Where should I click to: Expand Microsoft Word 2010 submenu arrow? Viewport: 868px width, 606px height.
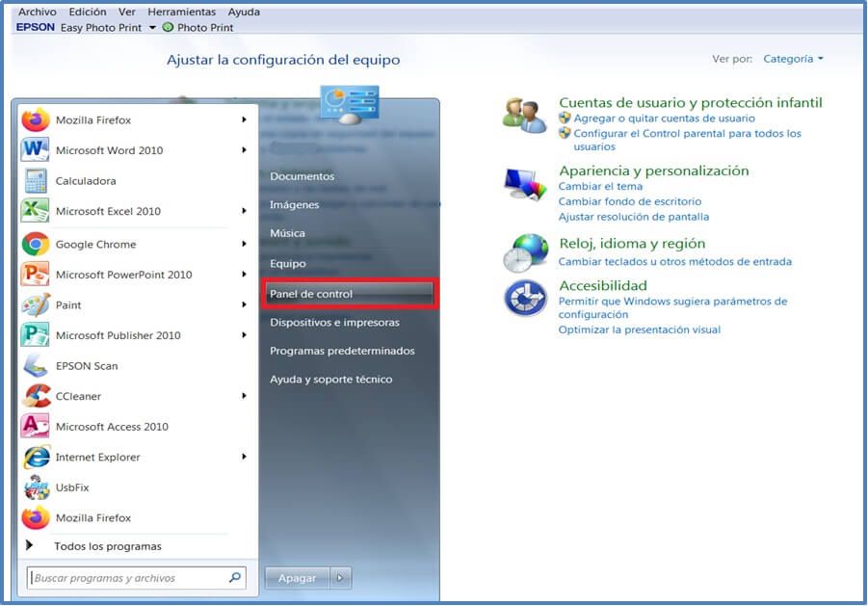[x=244, y=150]
